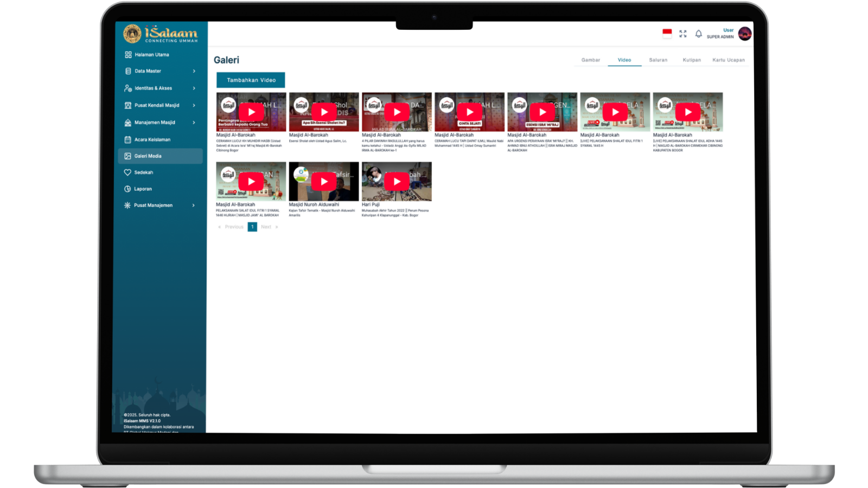Open the Saluran tab
The height and width of the screenshot is (488, 868).
point(658,60)
